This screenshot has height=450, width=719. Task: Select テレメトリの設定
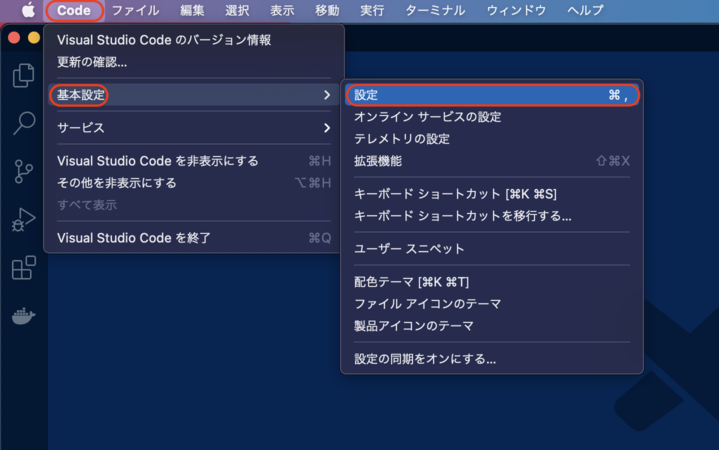492,139
